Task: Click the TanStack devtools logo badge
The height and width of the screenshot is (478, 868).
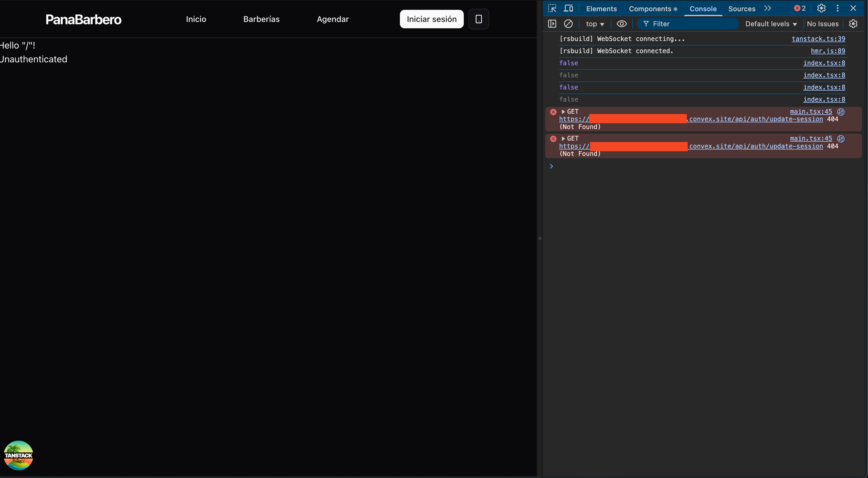Action: point(18,455)
